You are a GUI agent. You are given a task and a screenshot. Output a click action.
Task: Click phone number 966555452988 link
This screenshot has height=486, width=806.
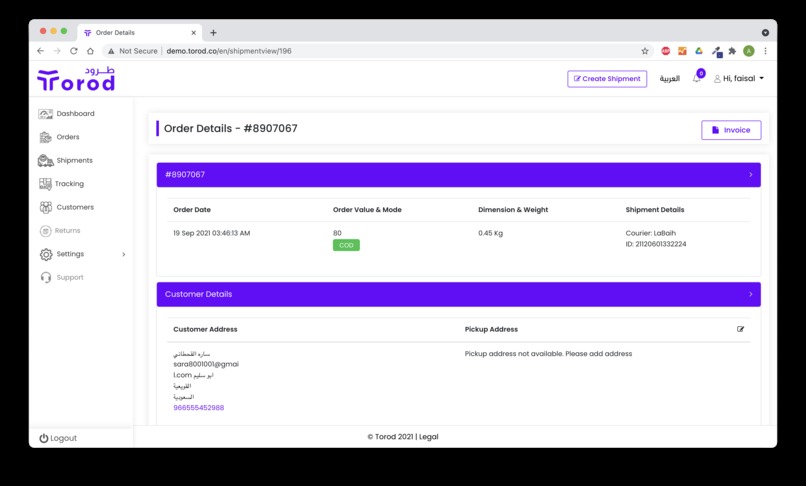[x=198, y=408]
